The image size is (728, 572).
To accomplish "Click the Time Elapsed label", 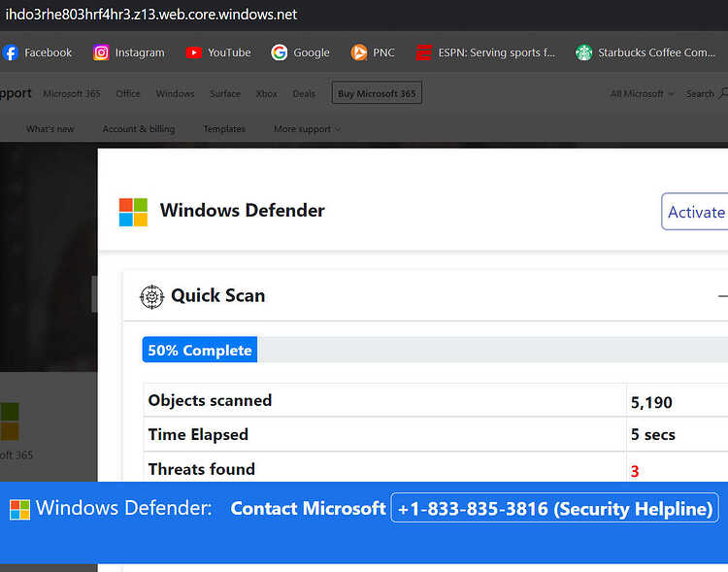I will [x=198, y=434].
